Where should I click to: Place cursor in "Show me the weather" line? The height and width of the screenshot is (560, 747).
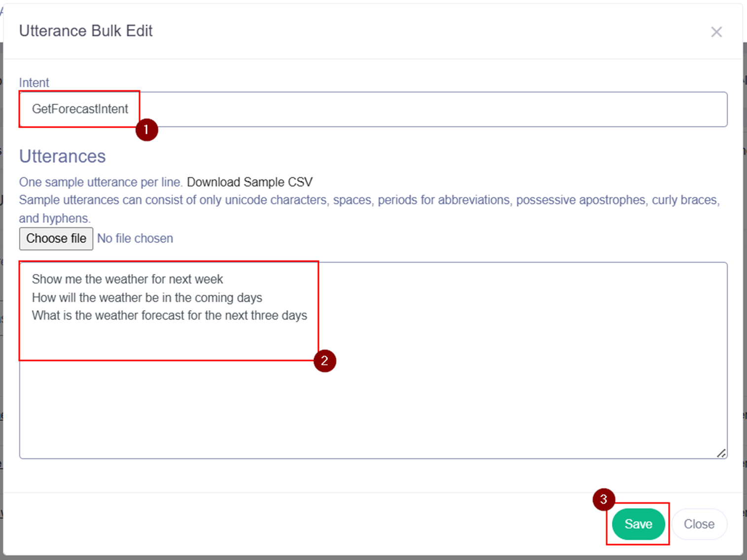[x=127, y=280]
